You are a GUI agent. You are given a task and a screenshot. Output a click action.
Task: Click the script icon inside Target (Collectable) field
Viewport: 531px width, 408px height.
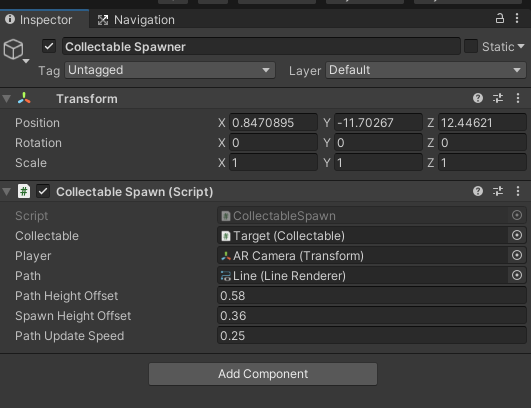click(x=226, y=236)
